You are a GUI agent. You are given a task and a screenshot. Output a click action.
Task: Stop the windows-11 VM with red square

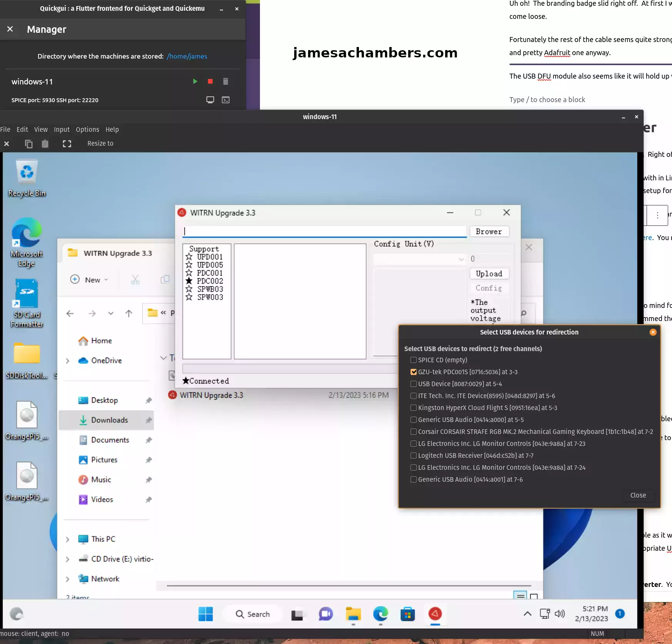tap(210, 81)
